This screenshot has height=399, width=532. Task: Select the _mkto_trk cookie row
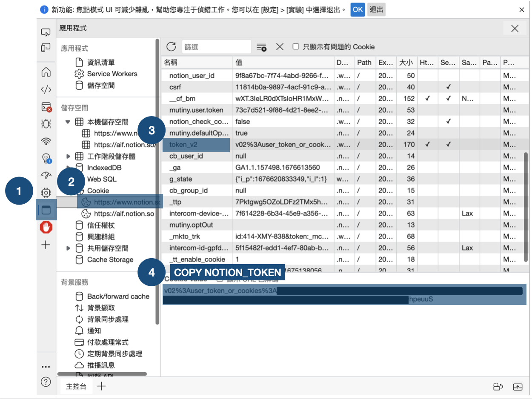344,237
